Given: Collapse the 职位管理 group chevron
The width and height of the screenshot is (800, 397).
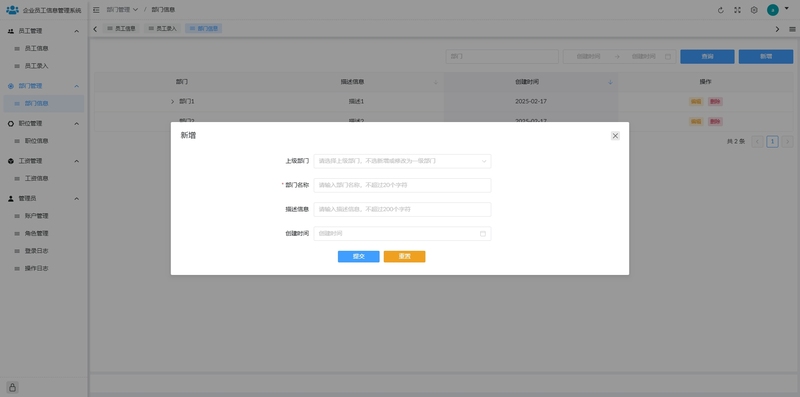Looking at the screenshot, I should 77,123.
